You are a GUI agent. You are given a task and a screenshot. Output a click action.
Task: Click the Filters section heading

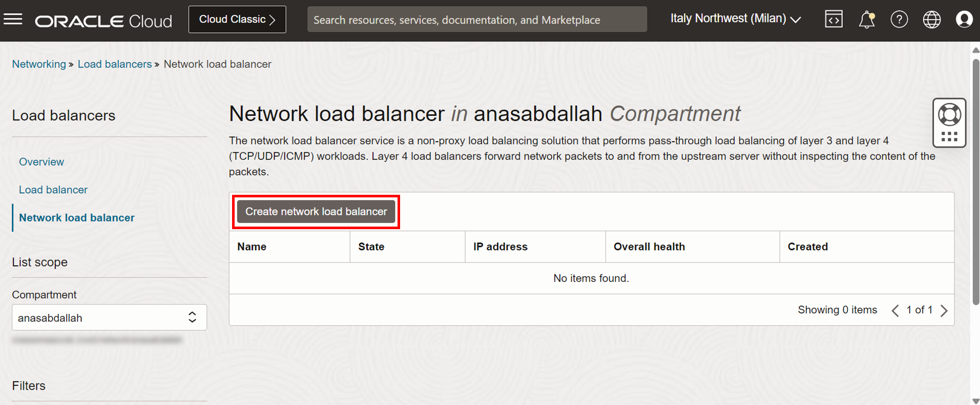[29, 386]
